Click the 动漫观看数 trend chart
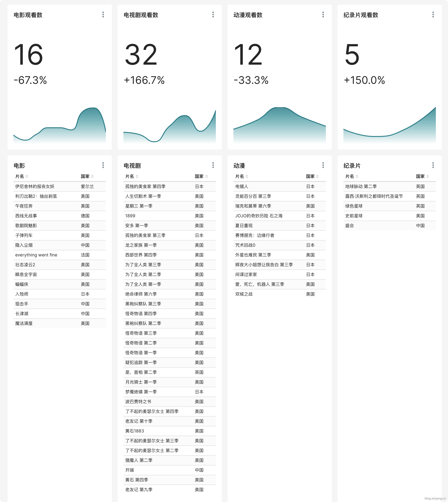 (x=280, y=125)
